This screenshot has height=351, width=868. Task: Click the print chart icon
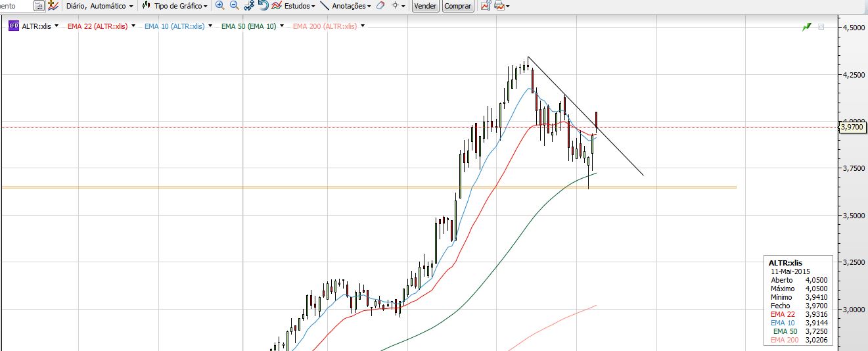[499, 6]
